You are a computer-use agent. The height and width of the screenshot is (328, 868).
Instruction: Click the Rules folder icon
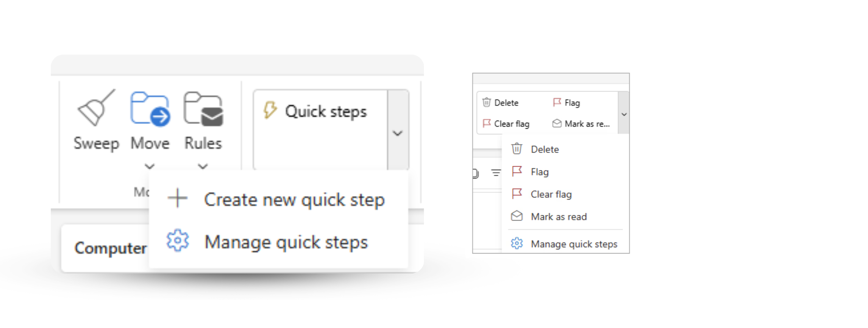[203, 109]
